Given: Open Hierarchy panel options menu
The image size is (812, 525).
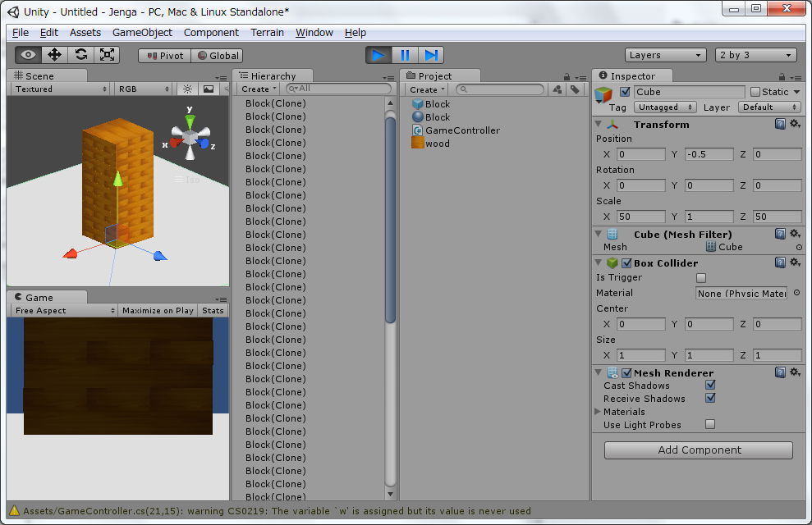Looking at the screenshot, I should pos(388,78).
